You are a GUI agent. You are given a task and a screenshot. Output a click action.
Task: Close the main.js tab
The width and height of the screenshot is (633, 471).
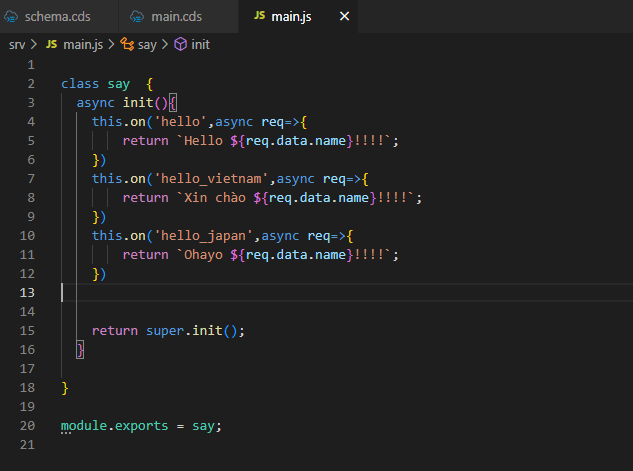click(345, 17)
